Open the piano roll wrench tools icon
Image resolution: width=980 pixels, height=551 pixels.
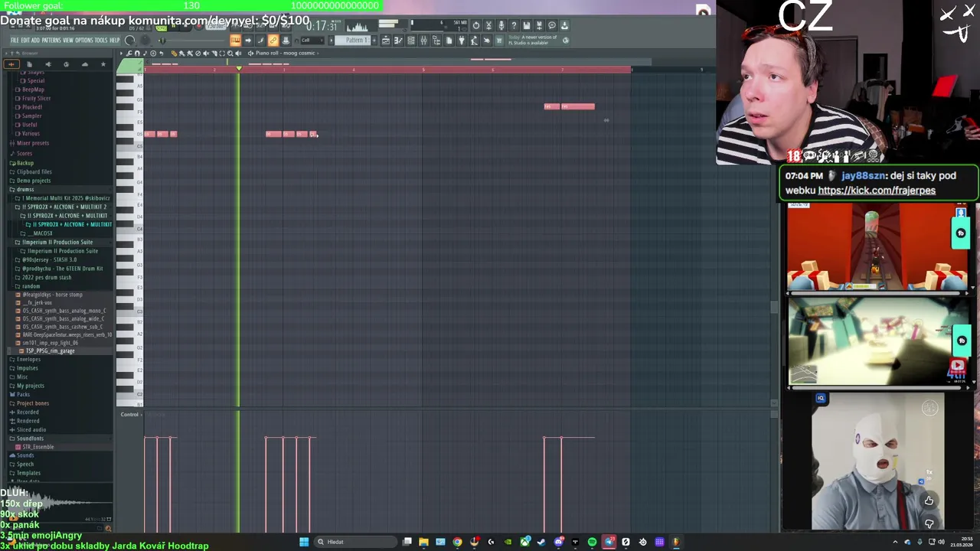point(129,54)
